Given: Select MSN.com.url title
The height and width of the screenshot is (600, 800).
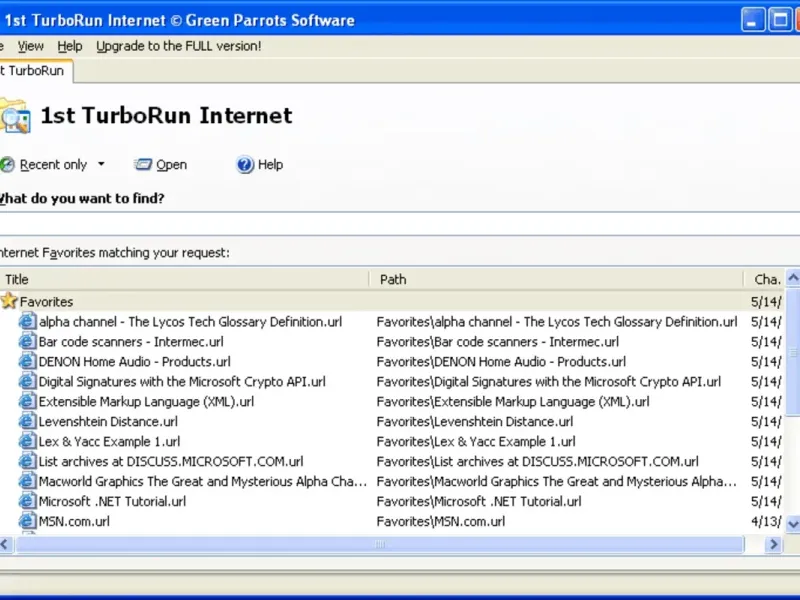Looking at the screenshot, I should click(x=74, y=521).
